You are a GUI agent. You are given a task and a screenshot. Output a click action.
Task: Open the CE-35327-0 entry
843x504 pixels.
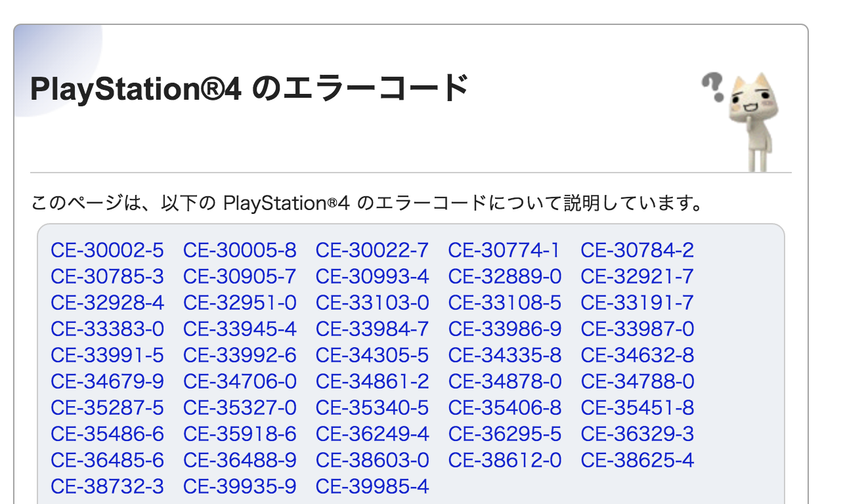pos(240,408)
